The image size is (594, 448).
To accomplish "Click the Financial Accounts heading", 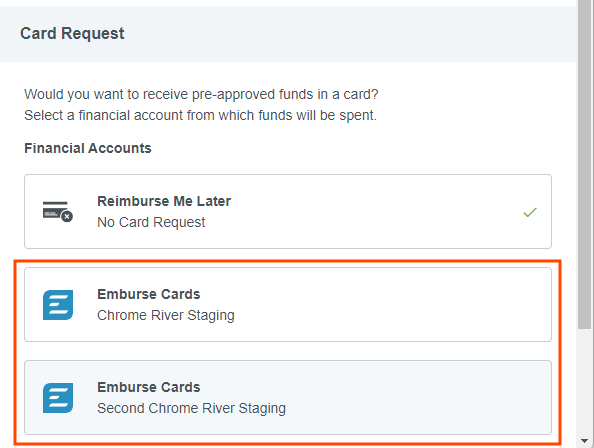I will pyautogui.click(x=88, y=148).
